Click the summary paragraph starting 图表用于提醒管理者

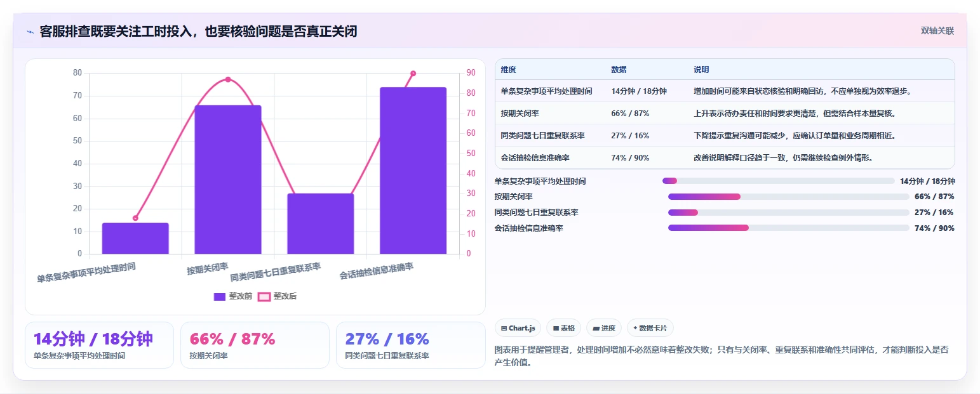pos(721,356)
